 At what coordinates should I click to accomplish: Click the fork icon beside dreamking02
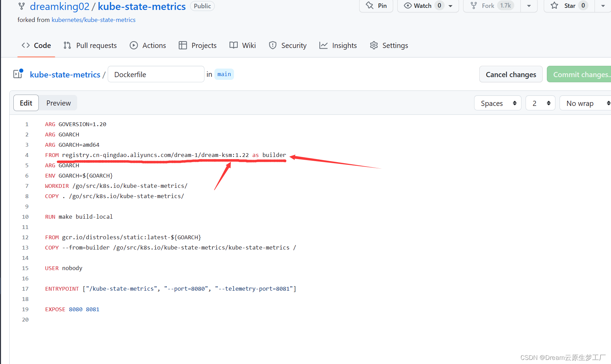[x=22, y=6]
